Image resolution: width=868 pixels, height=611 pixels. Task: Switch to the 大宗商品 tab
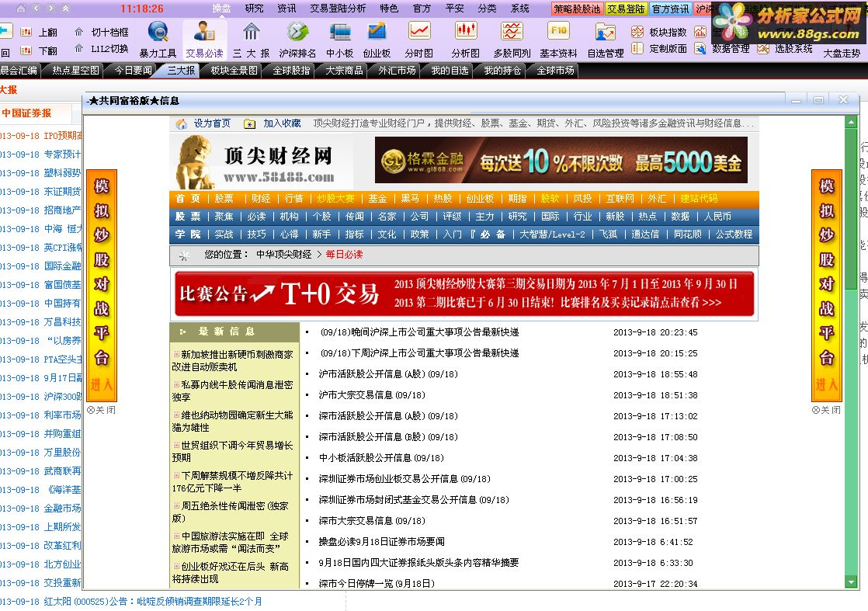coord(344,71)
